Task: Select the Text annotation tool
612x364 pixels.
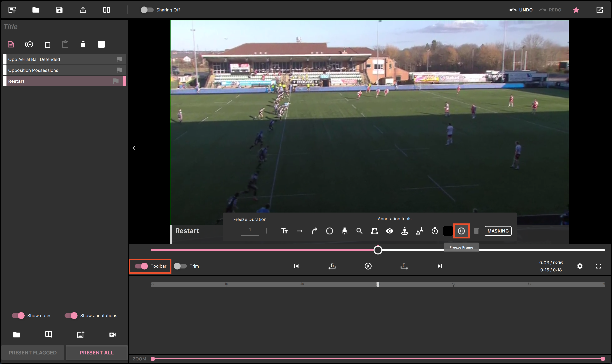Action: [284, 231]
